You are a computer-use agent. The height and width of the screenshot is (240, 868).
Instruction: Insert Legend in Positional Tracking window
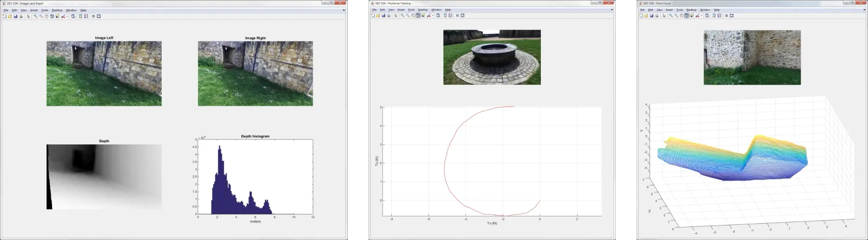[450, 16]
